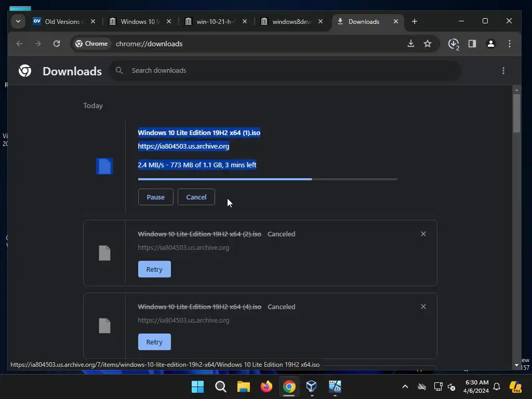Open the notifications bell icon
Screen dimensions: 532x399
point(497,387)
